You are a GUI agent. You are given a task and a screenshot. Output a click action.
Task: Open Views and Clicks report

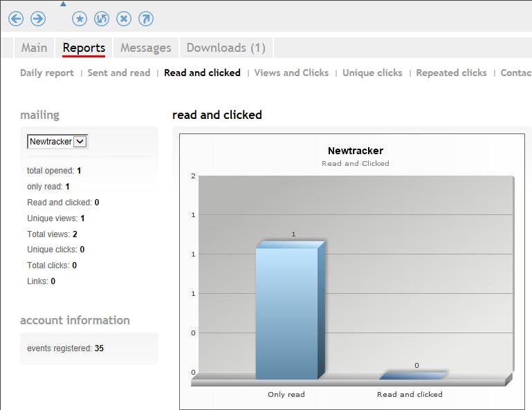coord(291,73)
